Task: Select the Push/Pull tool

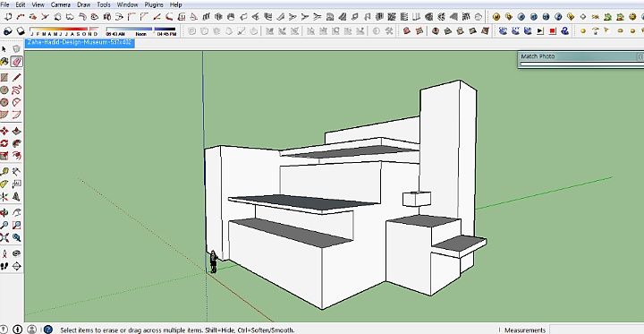Action: (16, 132)
